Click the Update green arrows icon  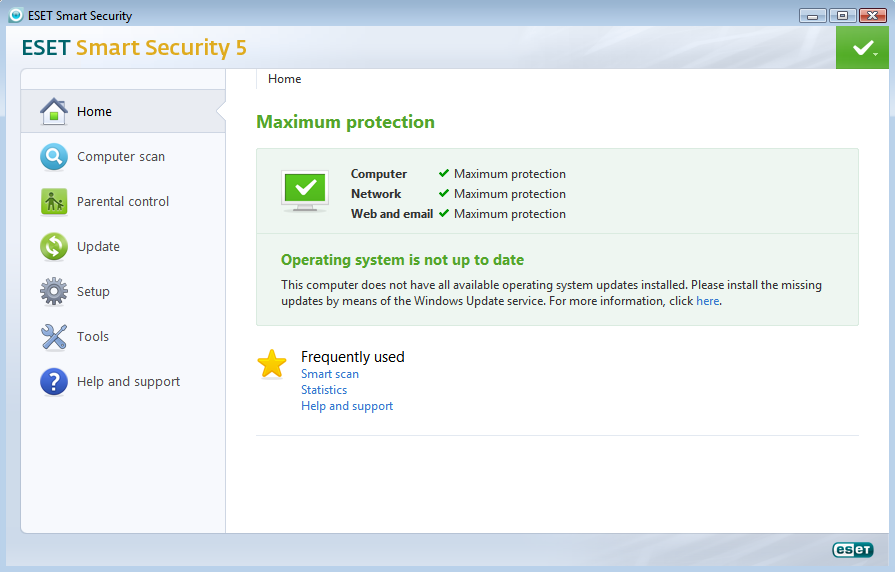(54, 247)
